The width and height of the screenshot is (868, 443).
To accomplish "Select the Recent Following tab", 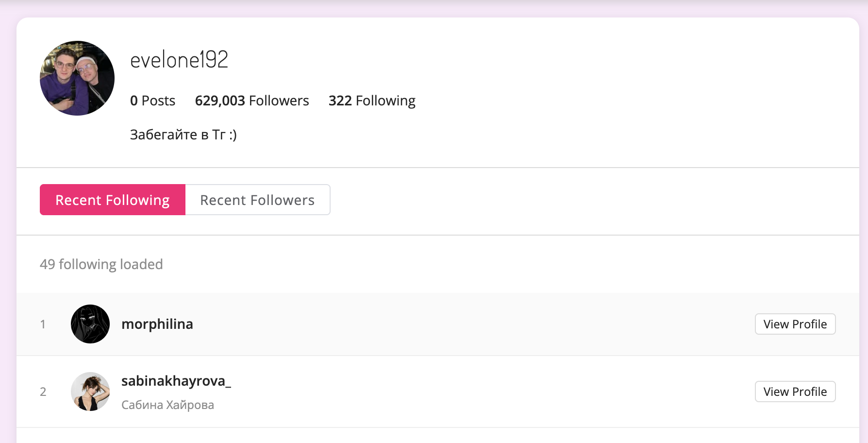I will 113,200.
